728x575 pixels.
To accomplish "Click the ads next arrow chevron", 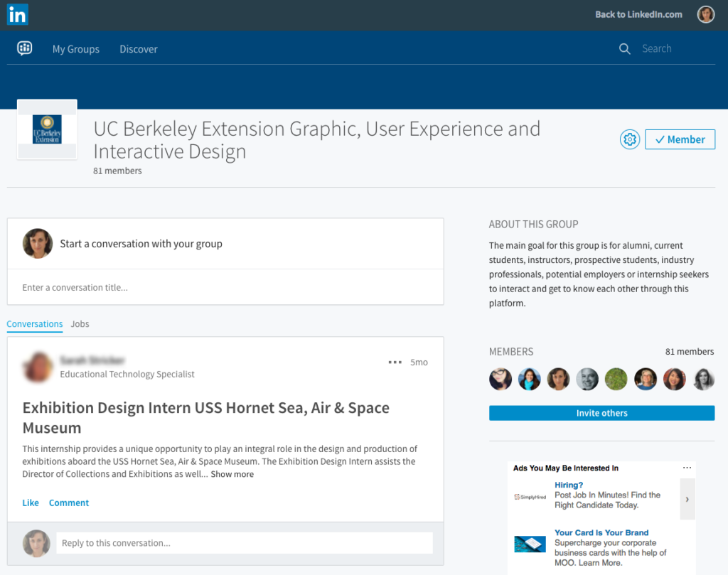I will (x=687, y=500).
